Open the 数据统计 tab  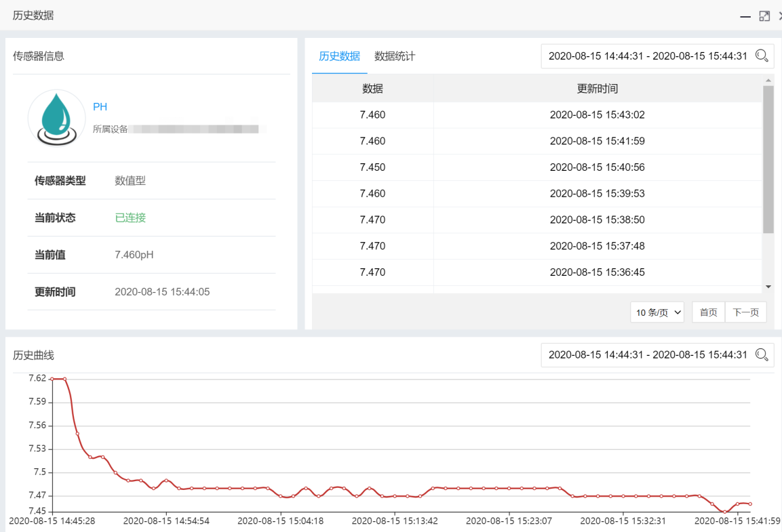click(395, 56)
